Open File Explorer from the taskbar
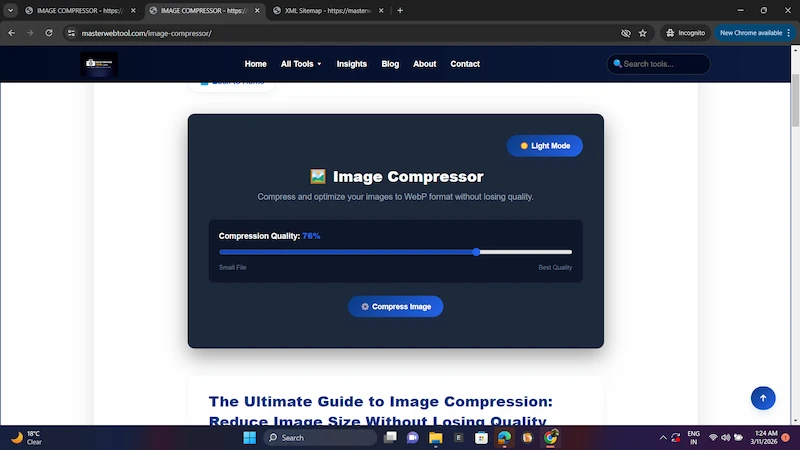Viewport: 800px width, 450px height. click(435, 438)
